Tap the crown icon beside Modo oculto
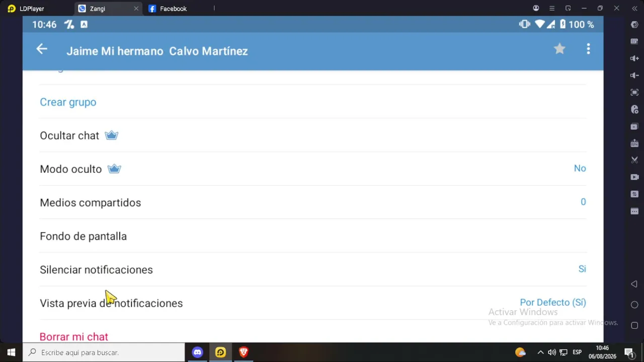The image size is (644, 362). click(x=114, y=169)
